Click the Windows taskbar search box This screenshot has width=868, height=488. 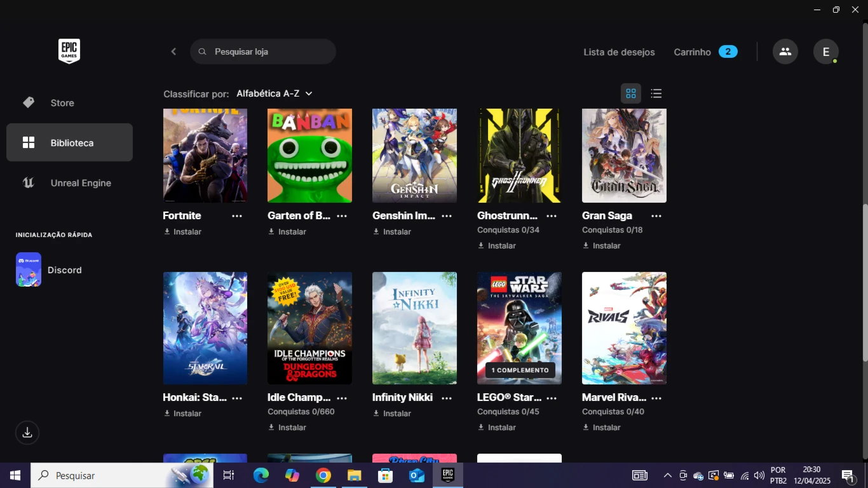click(x=122, y=475)
